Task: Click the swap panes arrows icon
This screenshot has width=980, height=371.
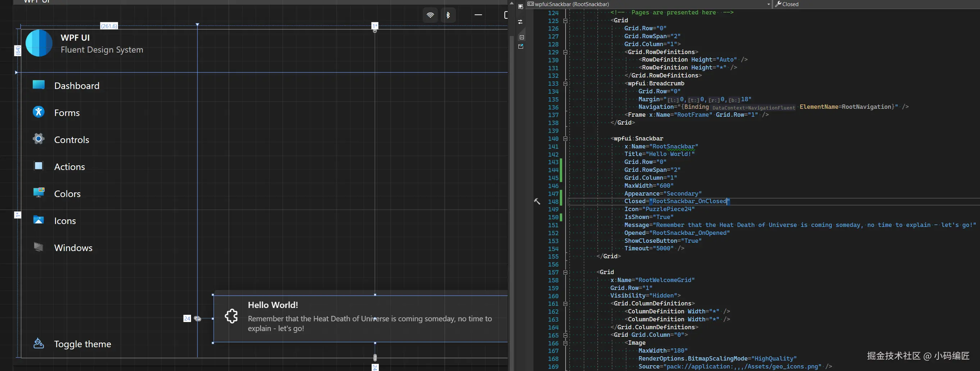Action: tap(521, 22)
